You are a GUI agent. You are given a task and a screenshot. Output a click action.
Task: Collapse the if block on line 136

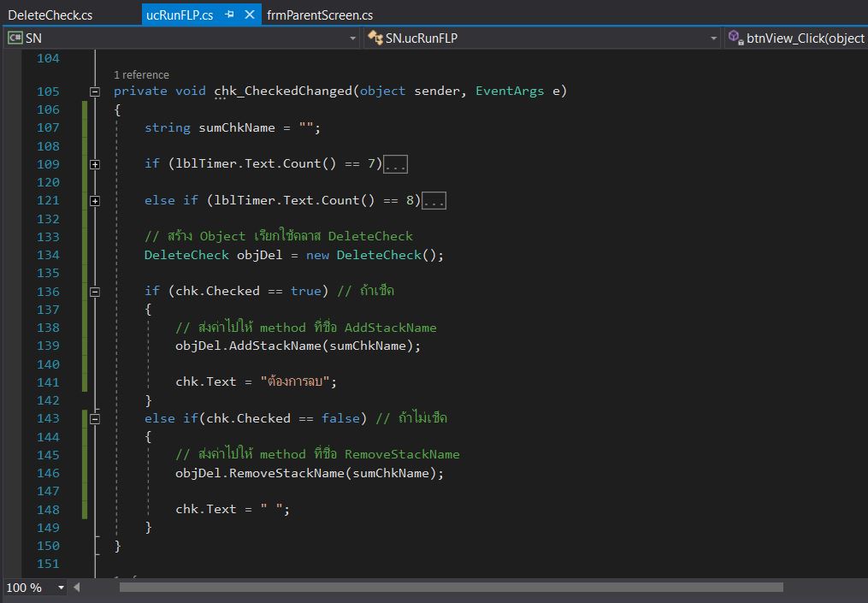[x=95, y=292]
